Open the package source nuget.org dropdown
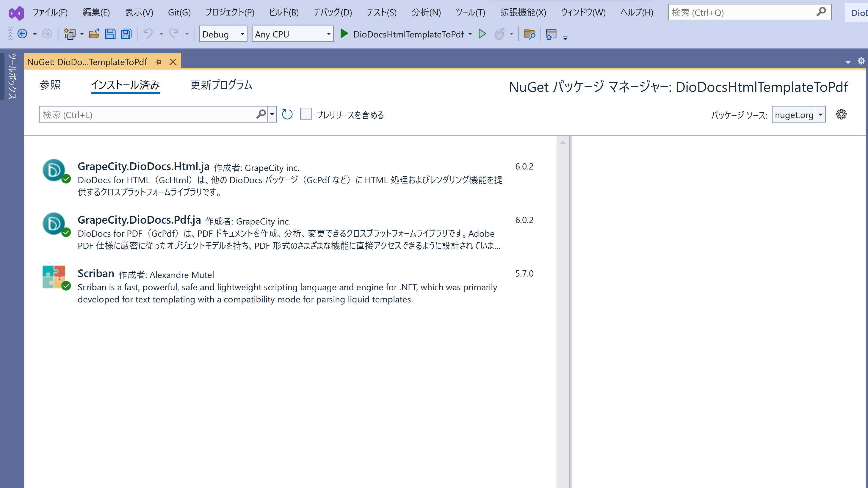868x488 pixels. tap(799, 114)
